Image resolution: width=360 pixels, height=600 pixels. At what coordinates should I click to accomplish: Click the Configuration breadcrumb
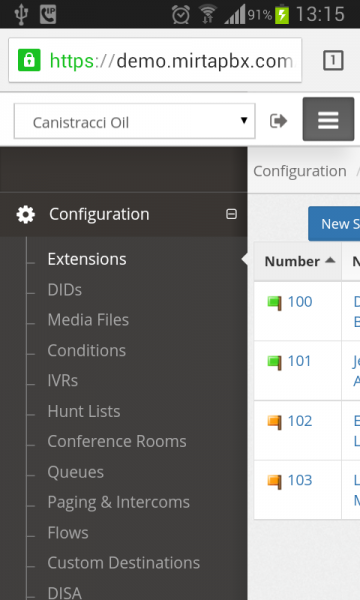tap(300, 171)
